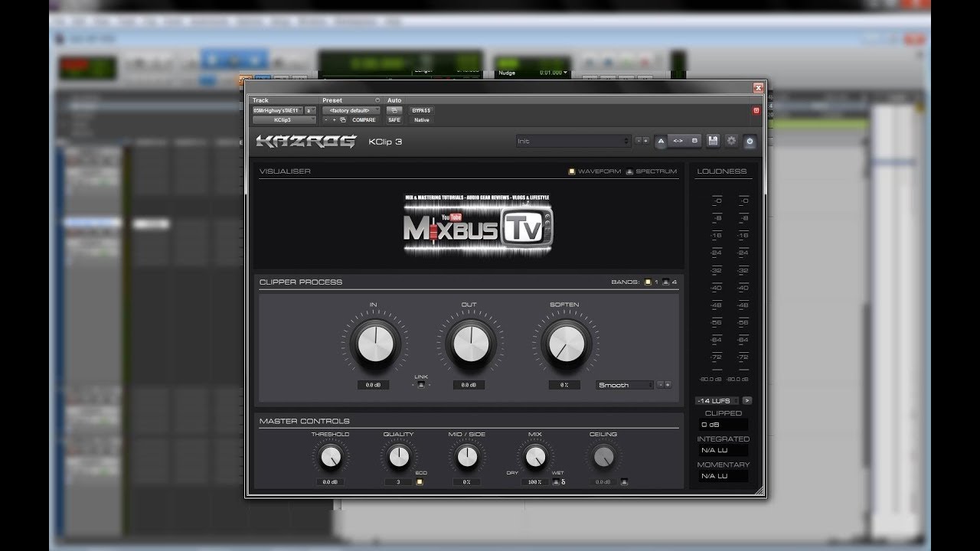The width and height of the screenshot is (980, 551).
Task: Toggle the ECO quality mode
Action: point(420,482)
